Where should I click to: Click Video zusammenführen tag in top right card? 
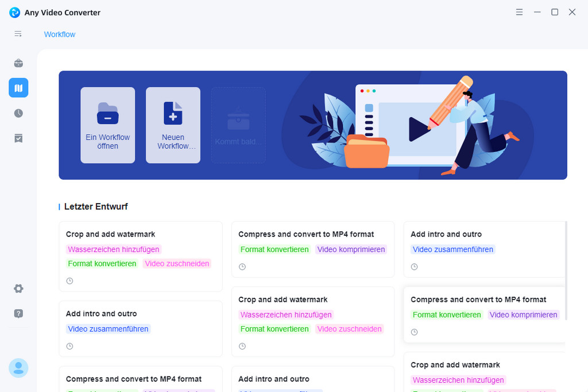click(453, 249)
